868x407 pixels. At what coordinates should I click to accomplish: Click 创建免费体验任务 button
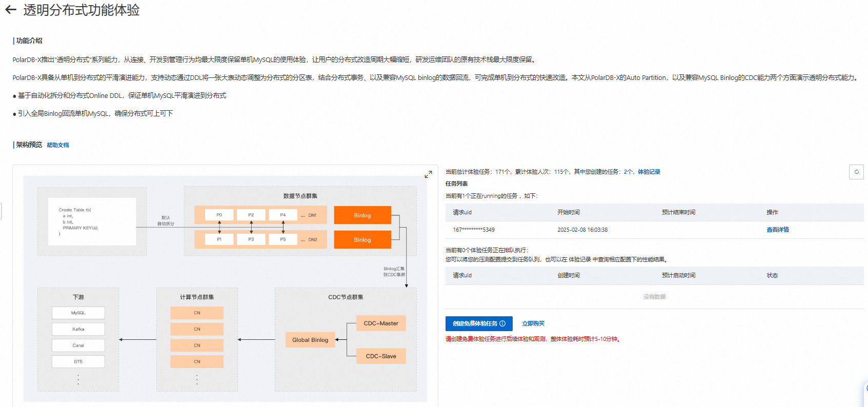[x=479, y=323]
